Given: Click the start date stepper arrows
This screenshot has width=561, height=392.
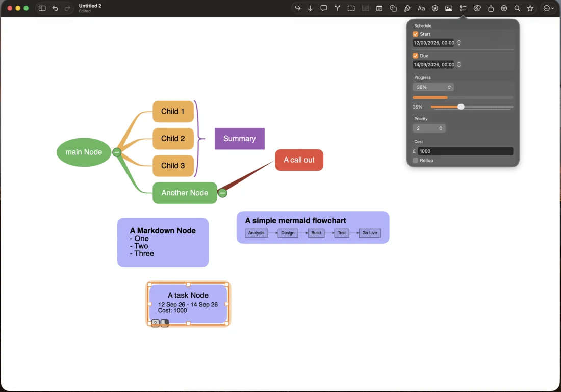Looking at the screenshot, I should pos(458,43).
